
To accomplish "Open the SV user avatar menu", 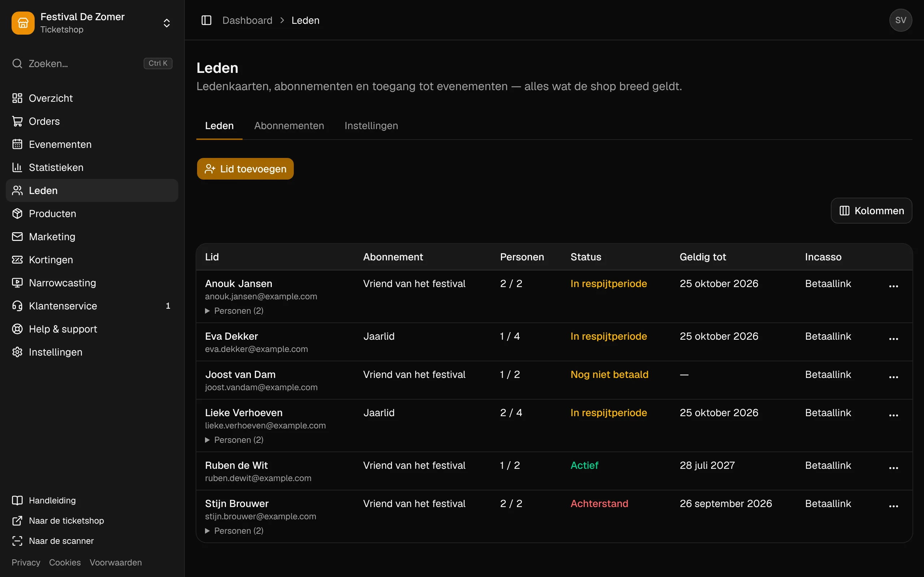I will click(900, 20).
